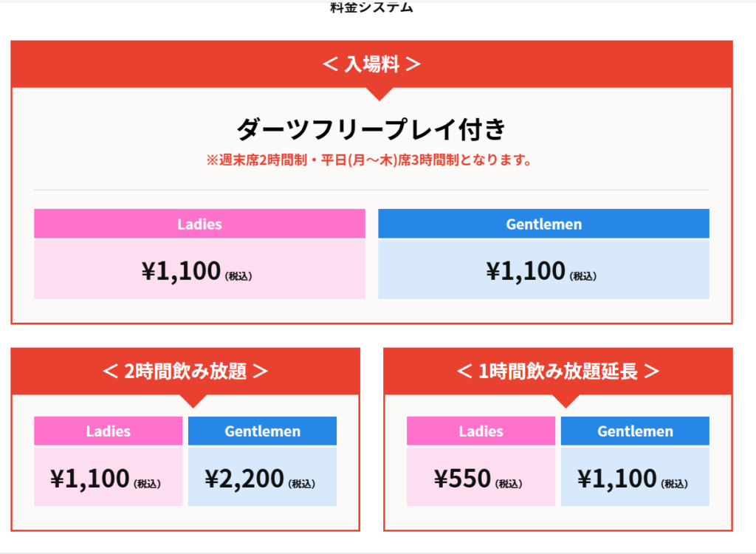Image resolution: width=756 pixels, height=554 pixels.
Task: Click the red weekend seating time note
Action: [369, 160]
